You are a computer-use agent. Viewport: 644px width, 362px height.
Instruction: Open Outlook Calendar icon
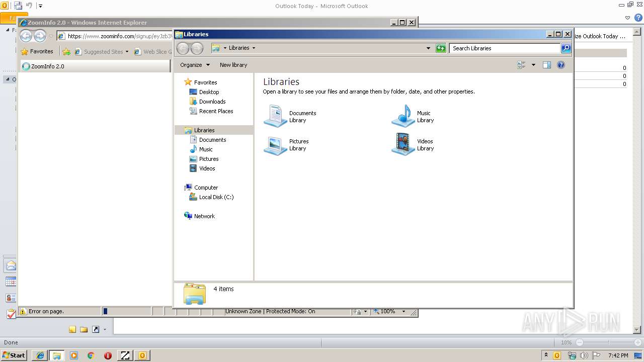[x=11, y=282]
